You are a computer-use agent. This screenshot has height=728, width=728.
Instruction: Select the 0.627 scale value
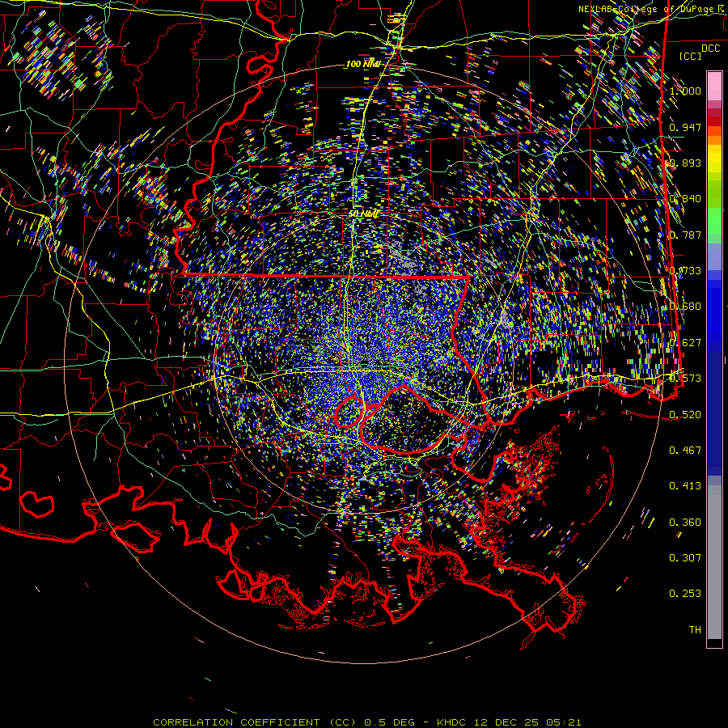coord(685,343)
